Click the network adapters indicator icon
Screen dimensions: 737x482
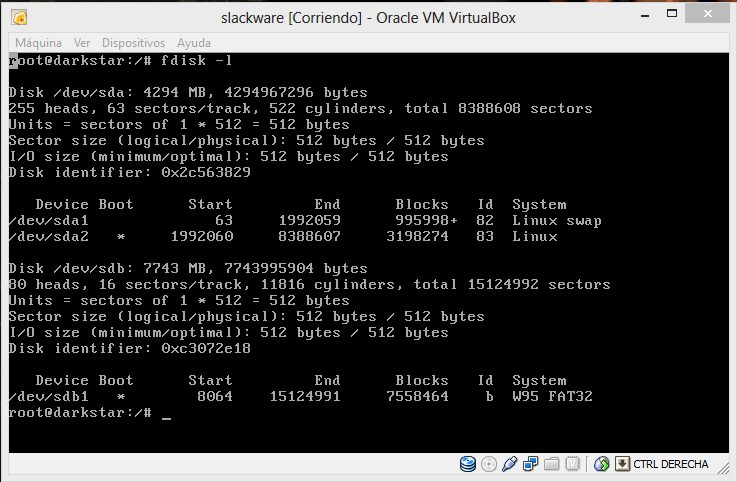530,464
